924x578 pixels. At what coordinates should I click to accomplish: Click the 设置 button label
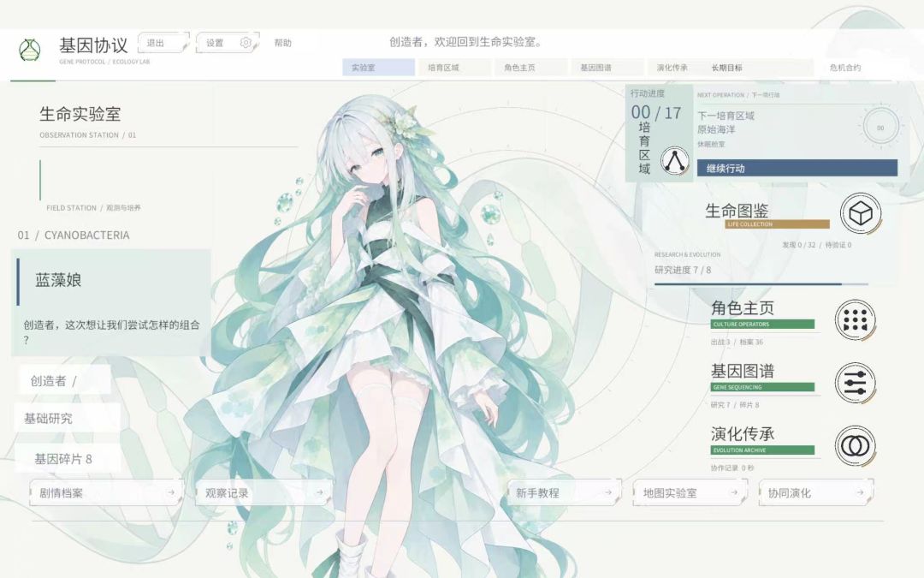[215, 43]
